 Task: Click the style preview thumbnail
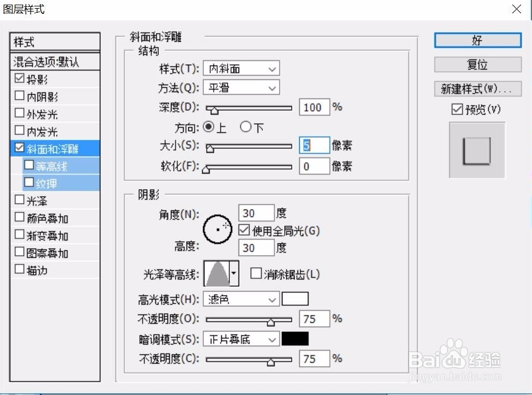(x=477, y=150)
